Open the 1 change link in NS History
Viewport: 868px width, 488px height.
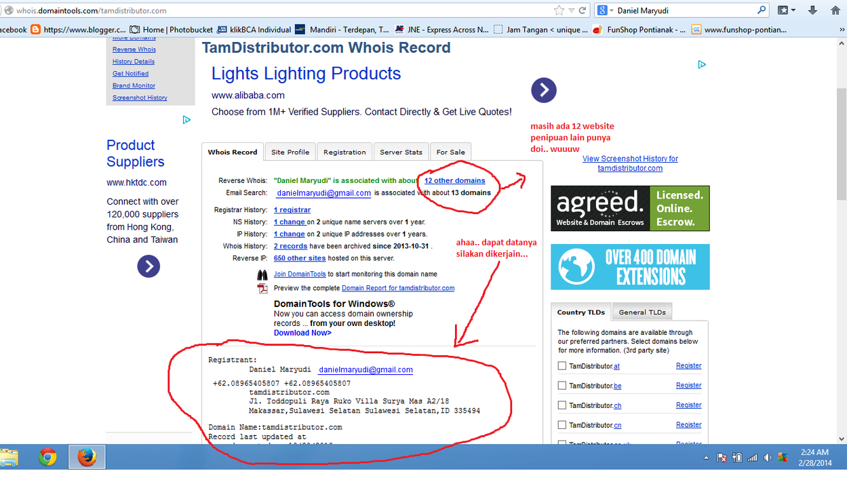[290, 222]
